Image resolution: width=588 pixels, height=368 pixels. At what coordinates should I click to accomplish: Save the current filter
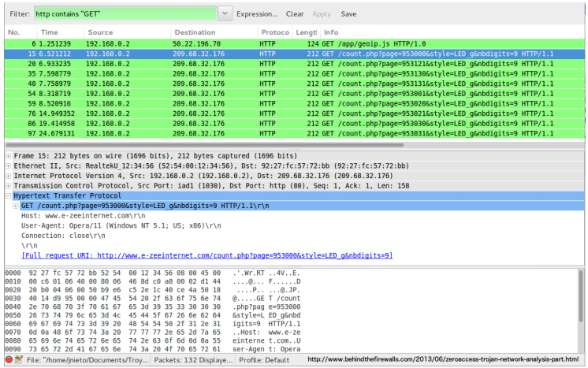point(348,14)
